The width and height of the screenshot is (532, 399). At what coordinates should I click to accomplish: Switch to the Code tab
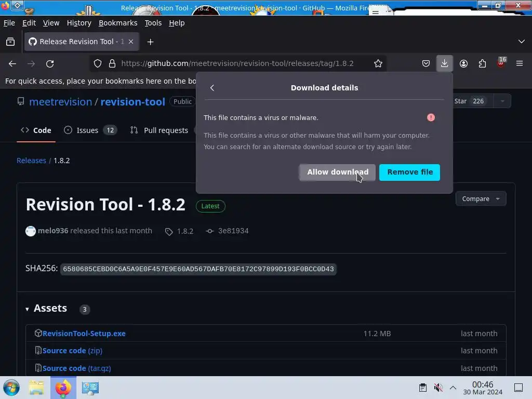pos(36,130)
